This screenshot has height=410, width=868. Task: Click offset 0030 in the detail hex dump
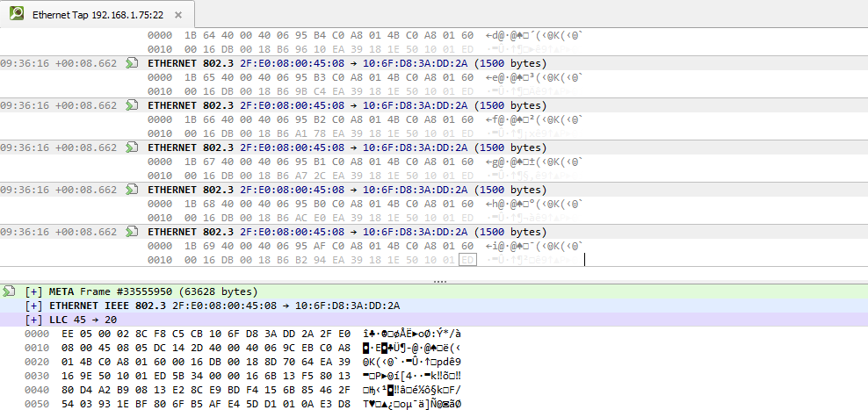tap(37, 376)
